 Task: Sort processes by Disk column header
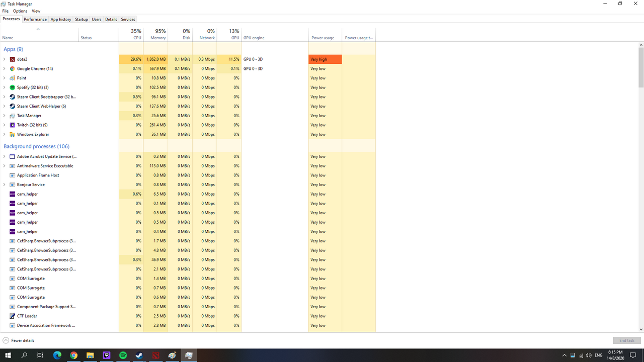(181, 34)
